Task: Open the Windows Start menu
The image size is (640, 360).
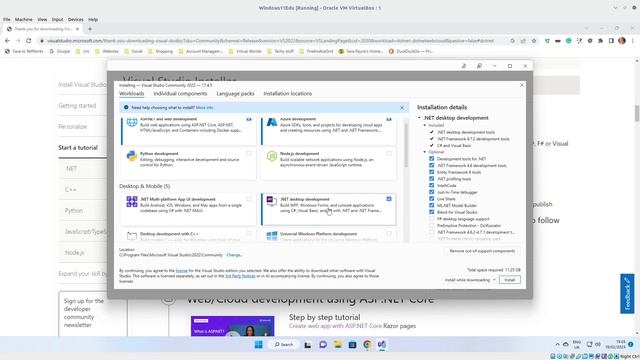Action: pos(259,344)
